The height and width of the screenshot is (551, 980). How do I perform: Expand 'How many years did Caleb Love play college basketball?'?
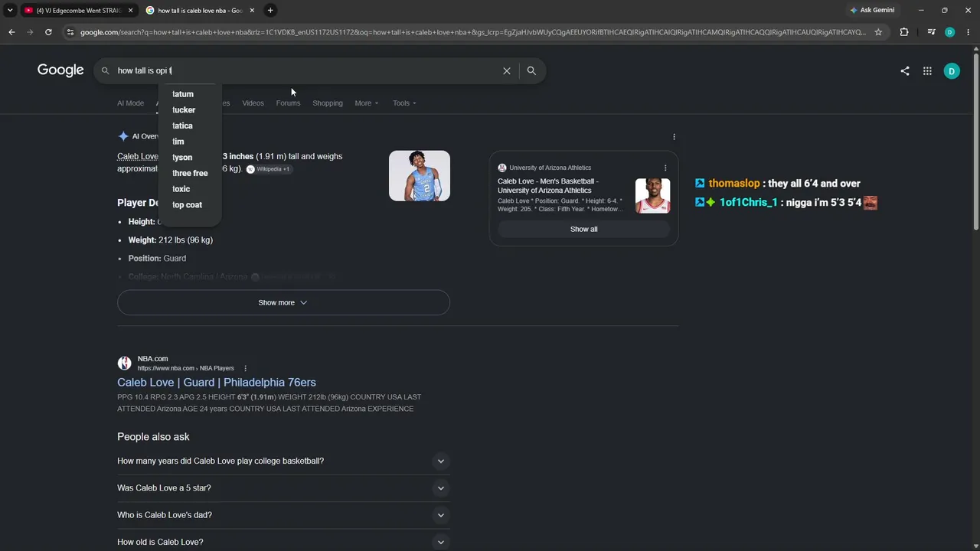(x=283, y=461)
